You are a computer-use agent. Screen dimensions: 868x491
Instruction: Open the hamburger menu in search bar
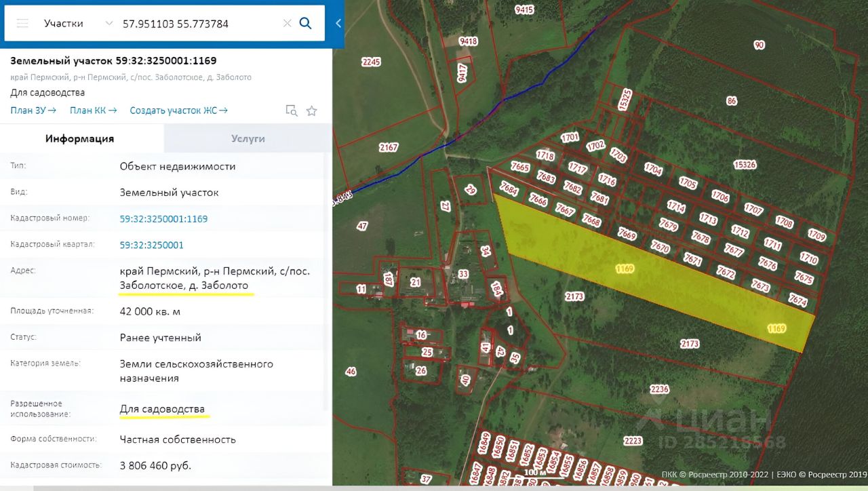22,23
